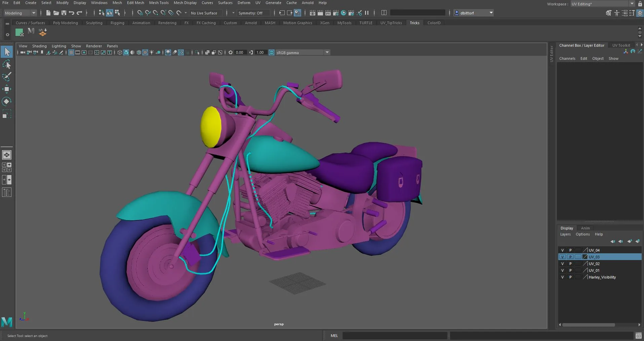Select the Scale tool in the toolbox

click(x=7, y=114)
